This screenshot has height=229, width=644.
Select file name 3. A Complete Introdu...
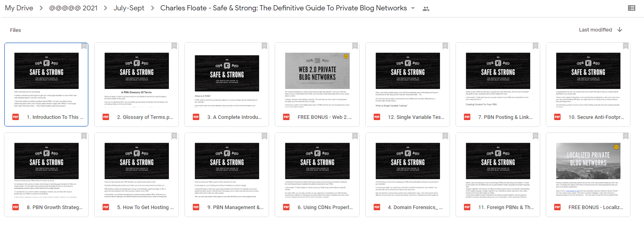pos(235,117)
